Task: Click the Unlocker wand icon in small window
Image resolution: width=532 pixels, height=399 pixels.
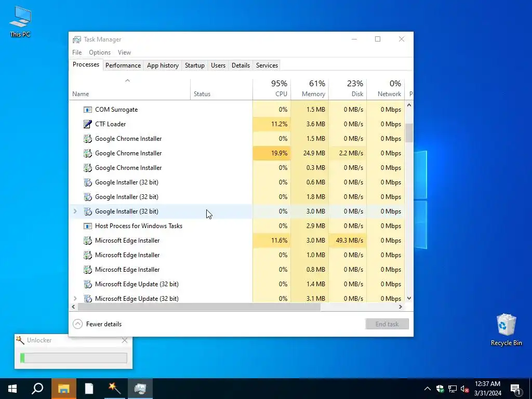Action: [x=20, y=340]
